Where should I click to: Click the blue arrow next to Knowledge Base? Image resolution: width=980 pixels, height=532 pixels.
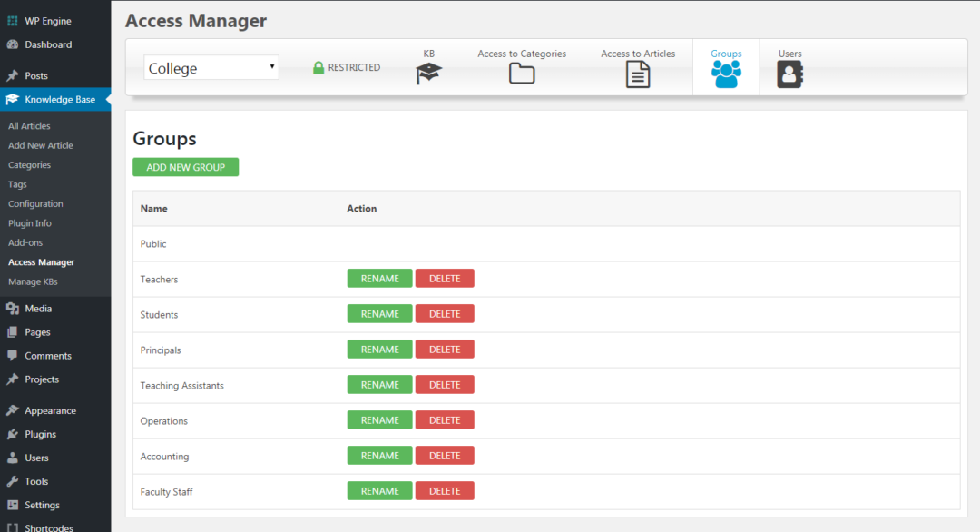click(106, 99)
